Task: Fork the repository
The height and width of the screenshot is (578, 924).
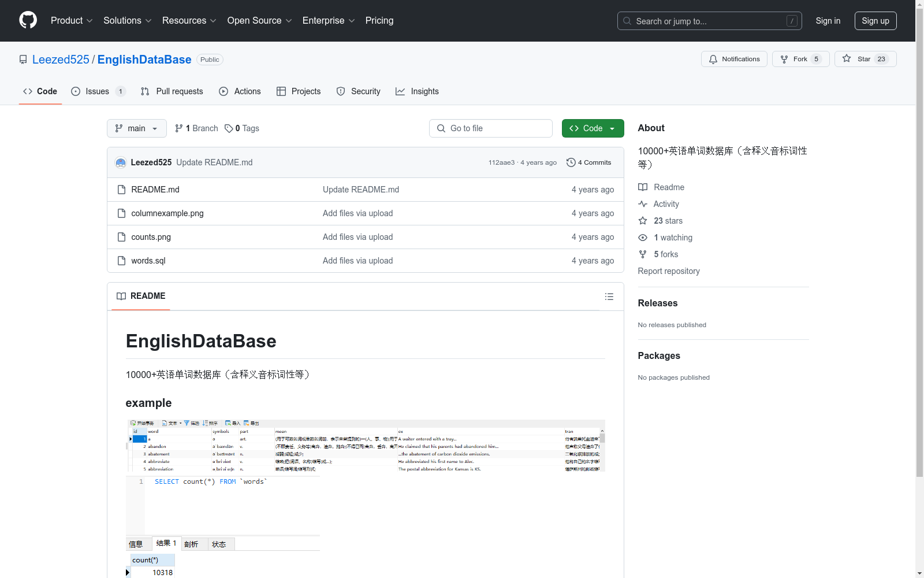Action: (x=800, y=59)
